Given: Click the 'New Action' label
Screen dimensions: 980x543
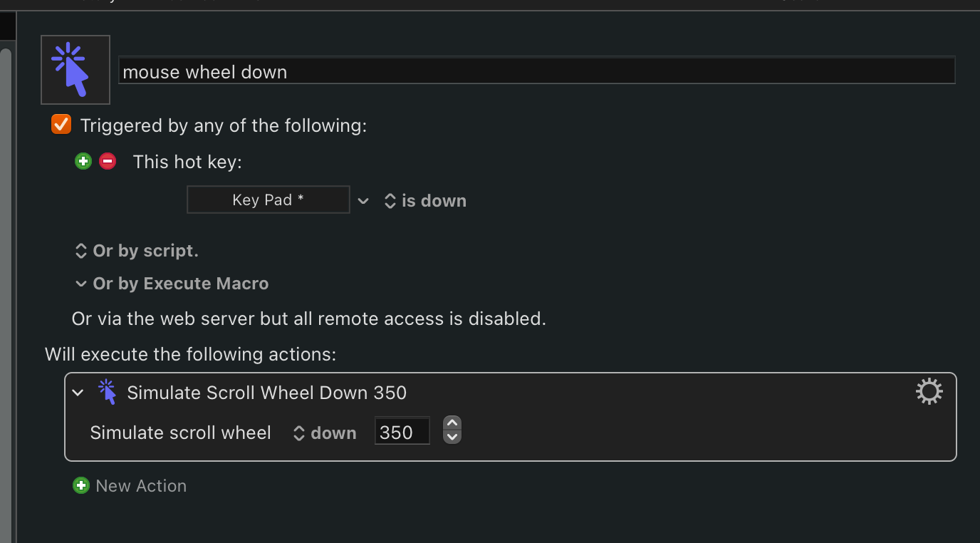Looking at the screenshot, I should [141, 486].
